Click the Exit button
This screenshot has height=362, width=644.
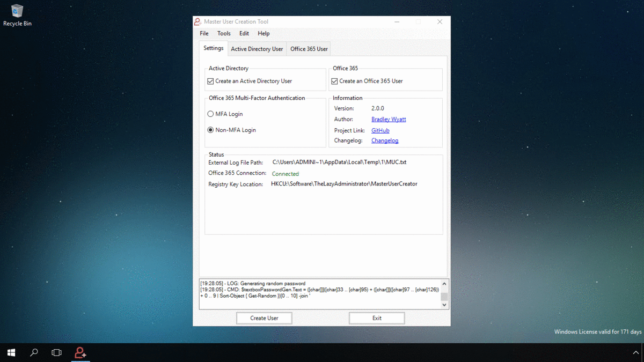click(377, 318)
